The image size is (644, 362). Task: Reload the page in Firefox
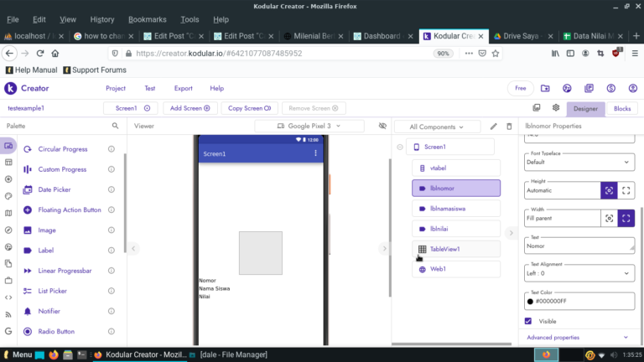[40, 54]
